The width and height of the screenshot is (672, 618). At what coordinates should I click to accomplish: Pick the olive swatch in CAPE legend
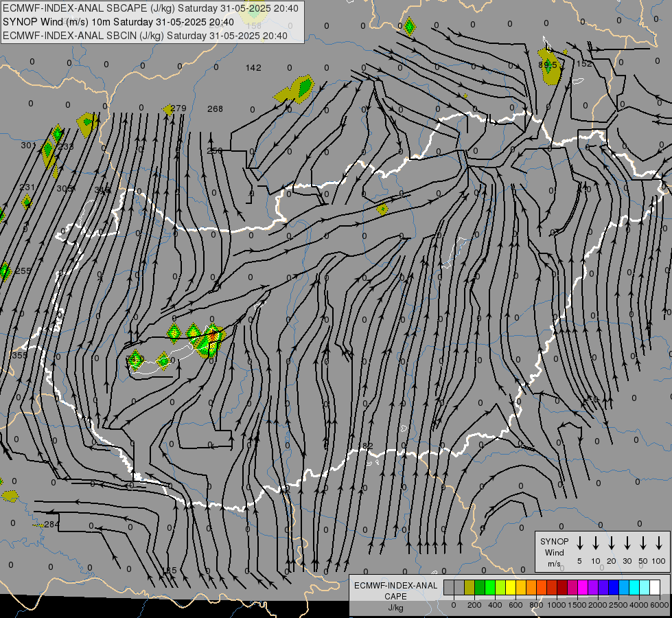[x=470, y=588]
